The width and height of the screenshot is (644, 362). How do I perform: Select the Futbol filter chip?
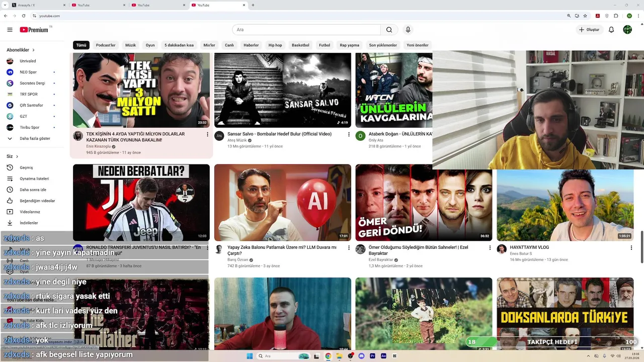325,45
